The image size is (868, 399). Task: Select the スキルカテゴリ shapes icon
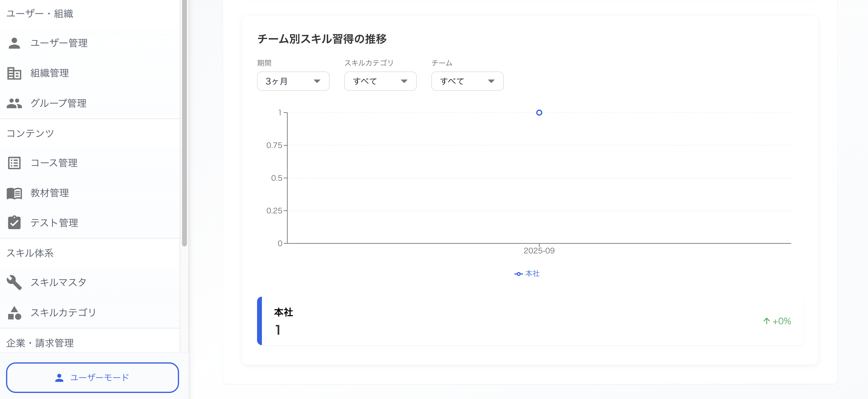[14, 312]
